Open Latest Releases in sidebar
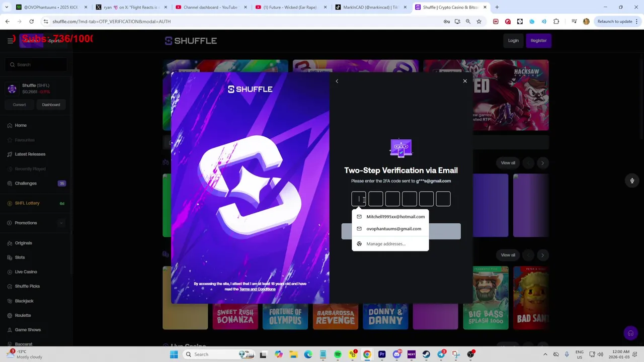The height and width of the screenshot is (362, 644). click(x=30, y=154)
